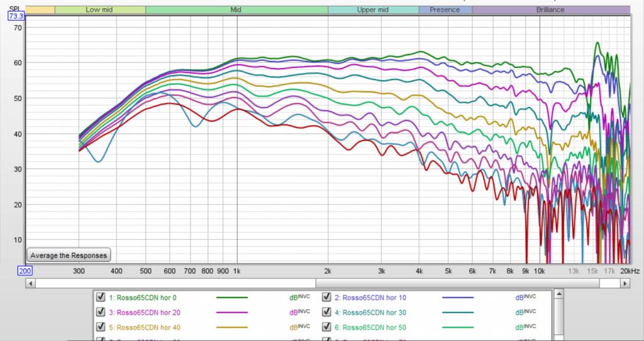Select the Mid frequency band label
The width and height of the screenshot is (644, 341).
click(x=236, y=9)
